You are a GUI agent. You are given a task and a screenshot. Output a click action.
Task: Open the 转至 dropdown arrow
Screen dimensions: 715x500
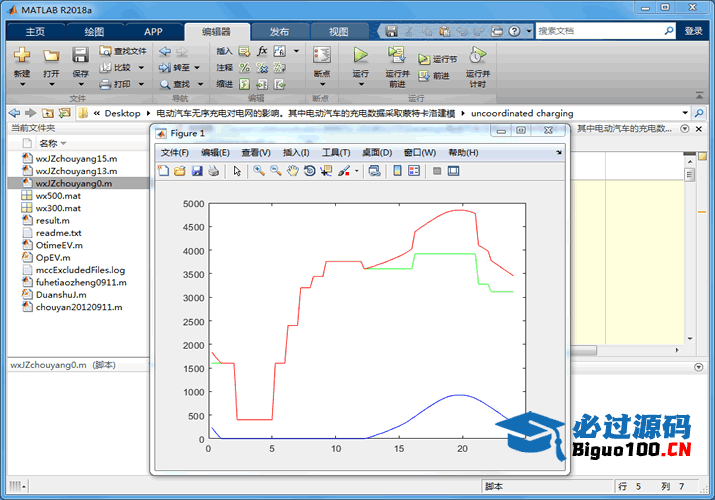(x=197, y=67)
